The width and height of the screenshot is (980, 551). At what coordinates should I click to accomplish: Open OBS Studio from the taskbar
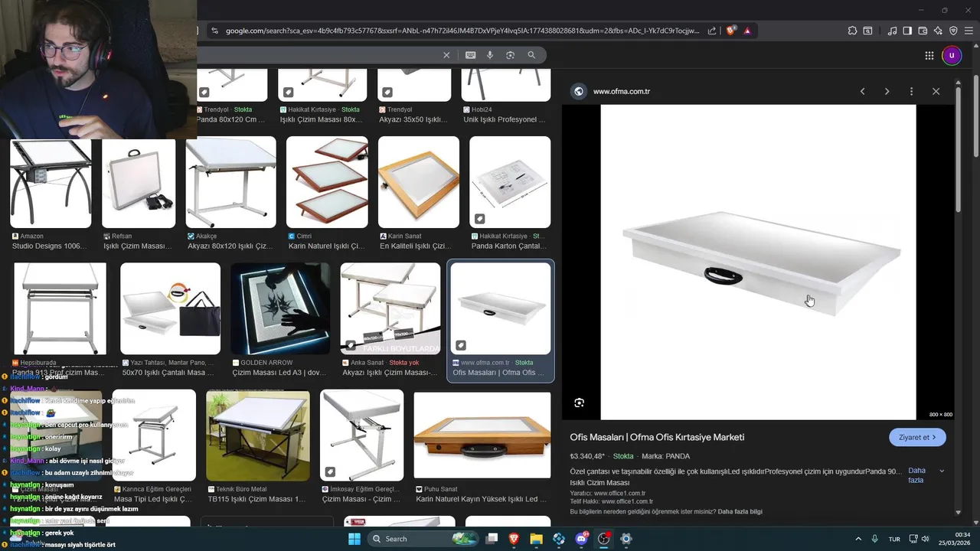click(x=603, y=539)
